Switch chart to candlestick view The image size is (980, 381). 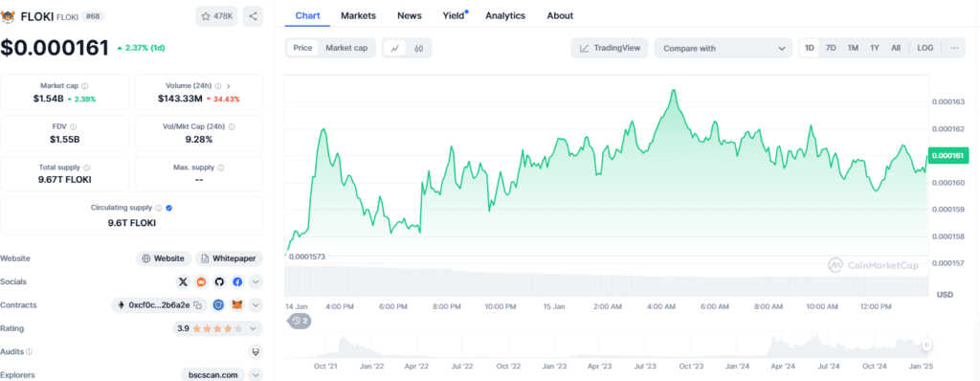(419, 48)
